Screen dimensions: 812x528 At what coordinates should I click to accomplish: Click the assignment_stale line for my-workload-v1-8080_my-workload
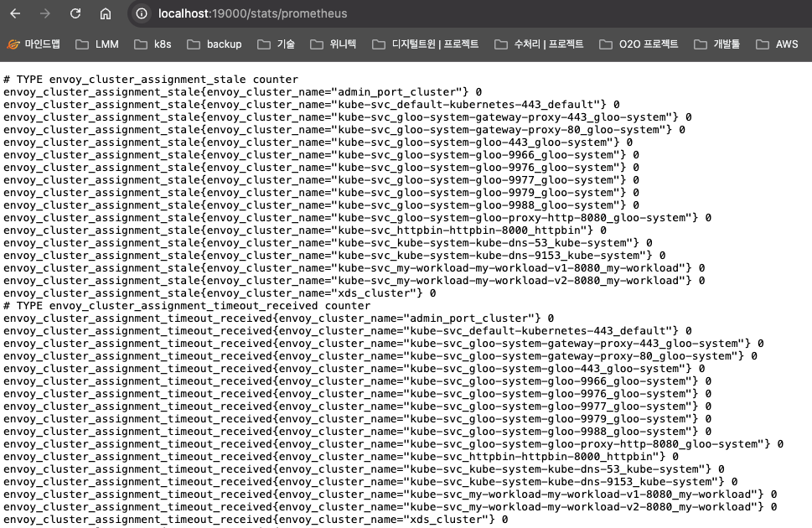coord(354,268)
